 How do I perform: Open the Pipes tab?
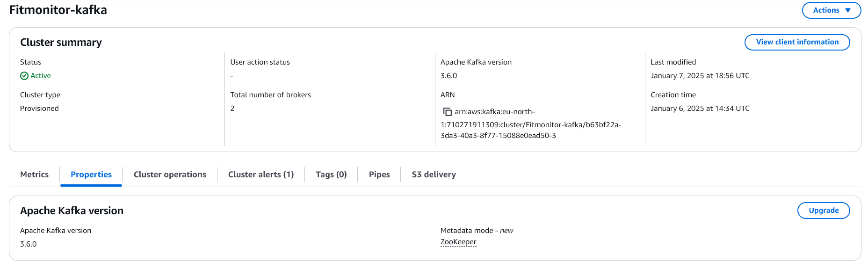(379, 174)
